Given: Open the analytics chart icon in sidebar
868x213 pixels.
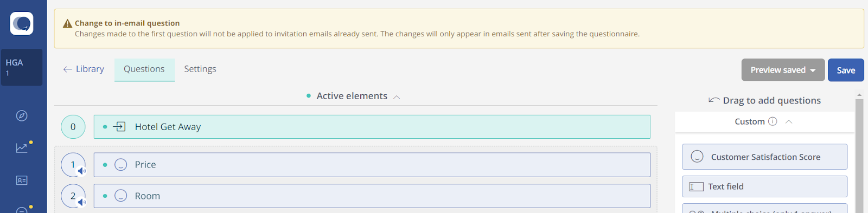Looking at the screenshot, I should coord(22,147).
